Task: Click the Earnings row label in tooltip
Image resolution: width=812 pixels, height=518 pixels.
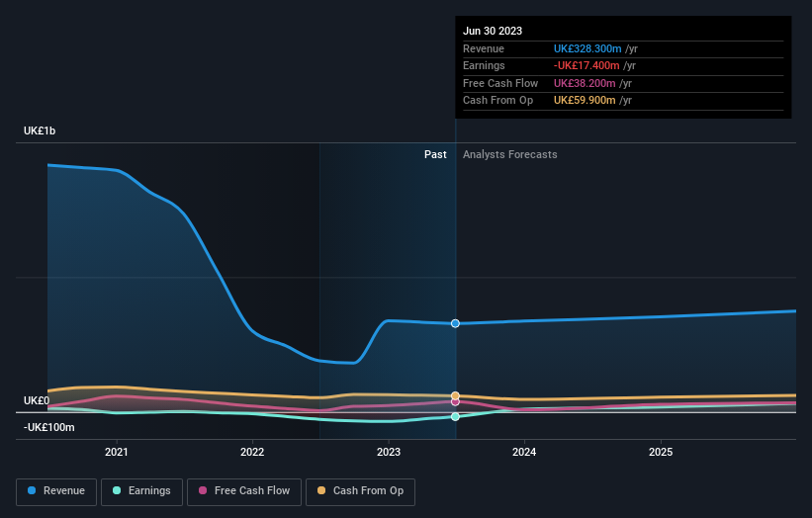Action: click(x=484, y=65)
